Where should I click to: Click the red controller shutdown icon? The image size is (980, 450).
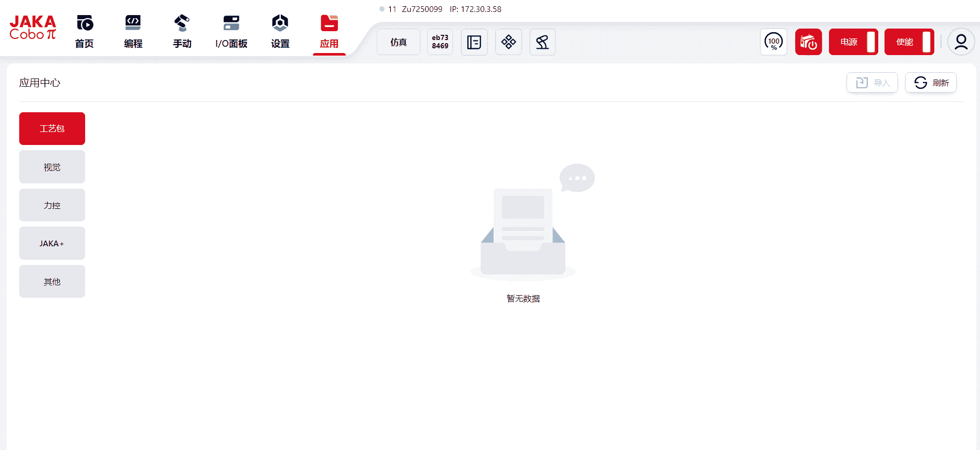[x=808, y=42]
